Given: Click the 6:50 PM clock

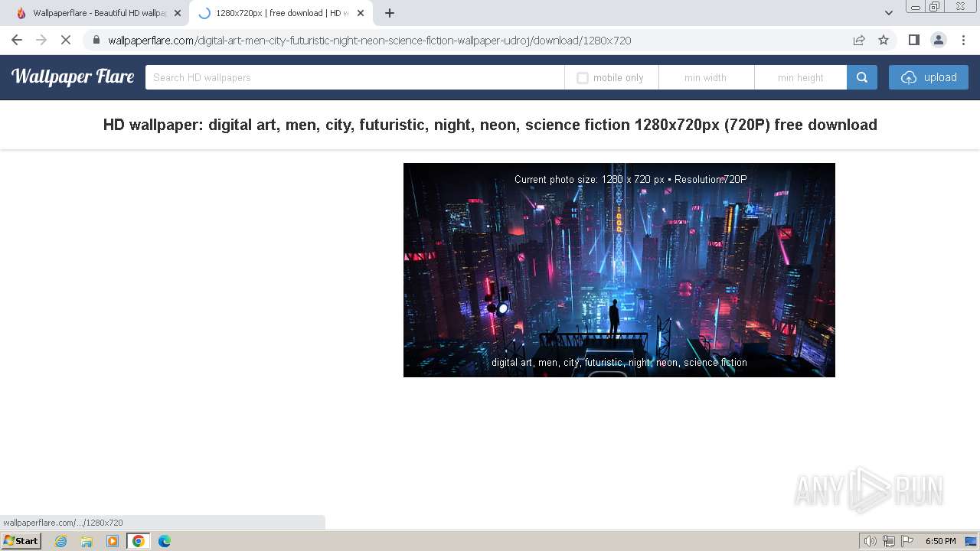Looking at the screenshot, I should point(940,541).
